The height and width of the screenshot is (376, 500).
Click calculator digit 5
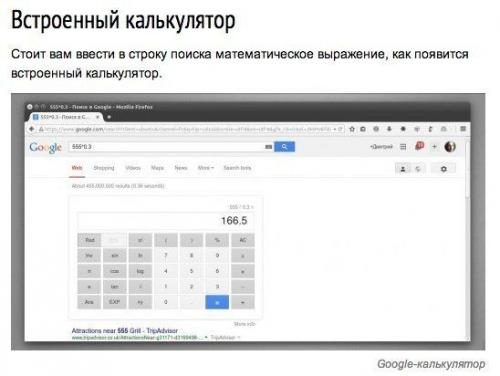tap(191, 271)
